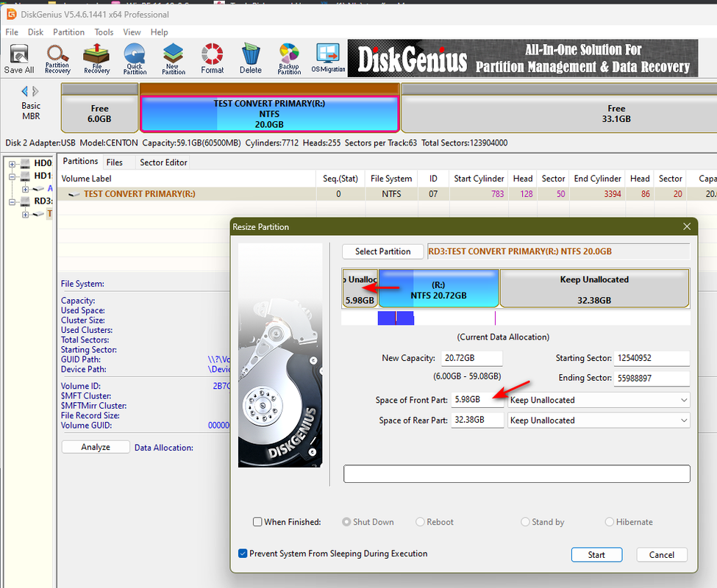Click the Save All toolbar icon
Viewport: 717px width, 588px height.
coord(19,59)
